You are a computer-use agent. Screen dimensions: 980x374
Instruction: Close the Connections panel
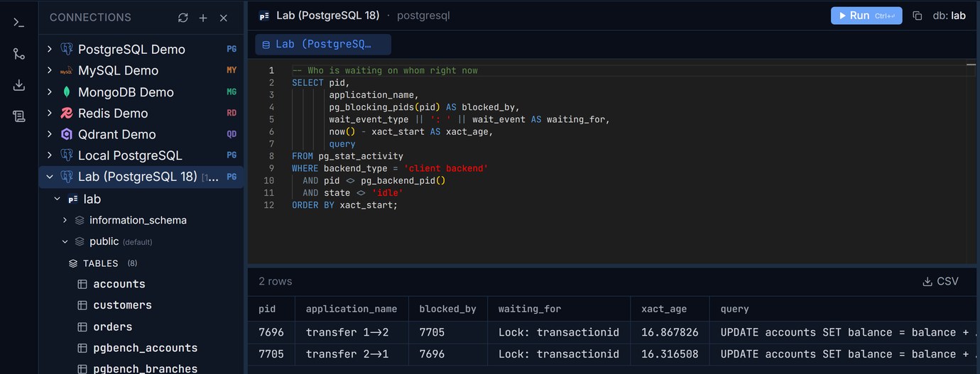point(224,18)
